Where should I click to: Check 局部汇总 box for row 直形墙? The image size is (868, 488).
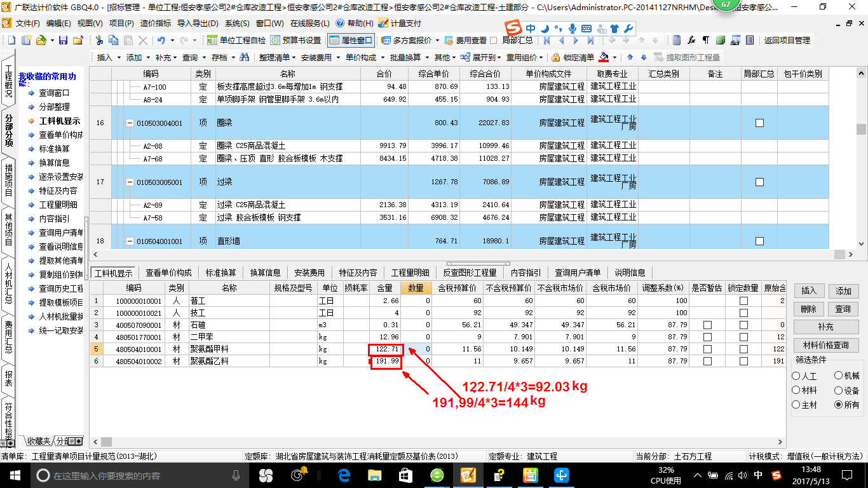click(759, 241)
